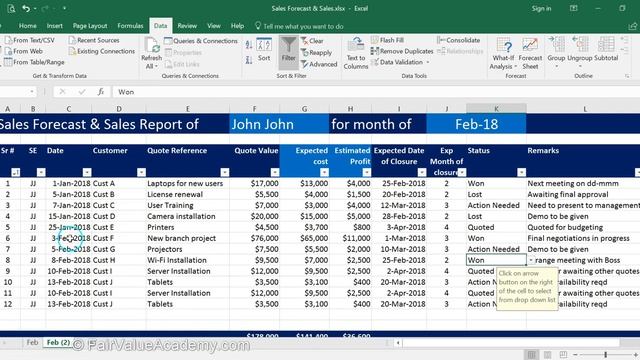The height and width of the screenshot is (360, 640).
Task: Open the Estimated Profit filter dropdown
Action: coord(367,172)
